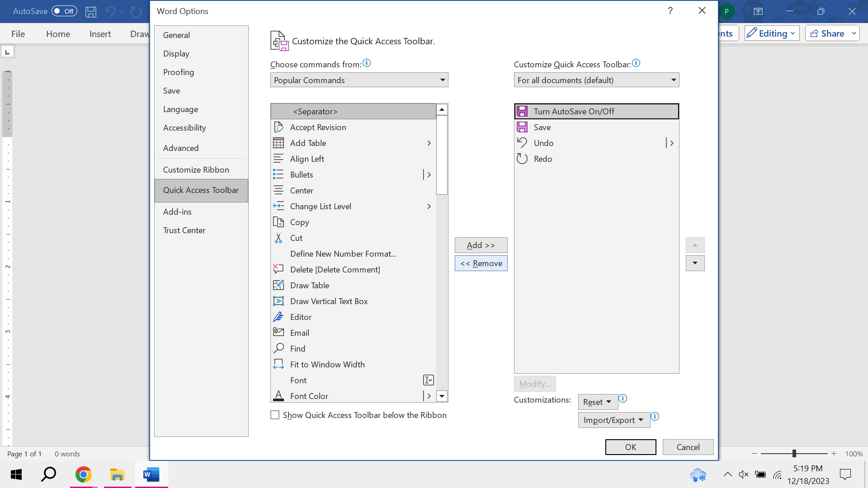The image size is (868, 488).
Task: Click the Copy command icon
Action: point(279,222)
